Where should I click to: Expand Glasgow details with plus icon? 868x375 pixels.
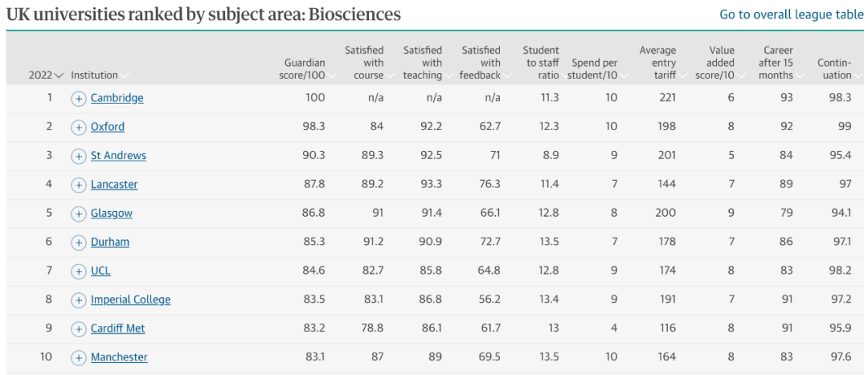click(79, 214)
